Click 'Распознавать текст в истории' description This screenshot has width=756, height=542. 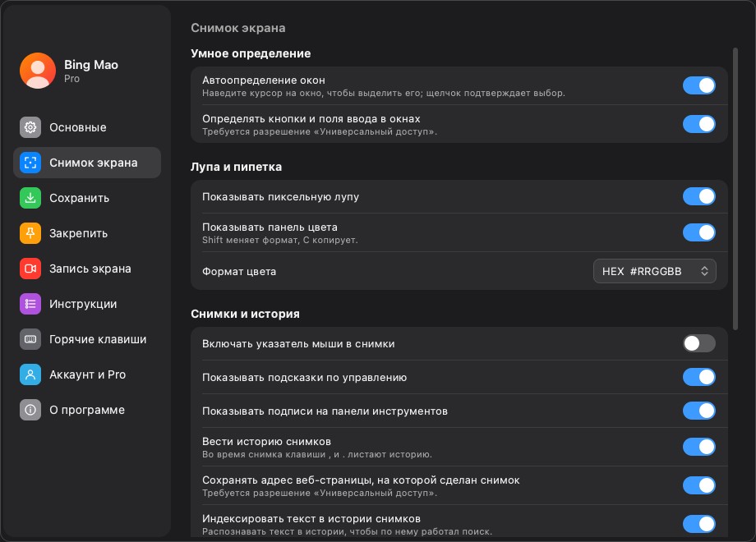click(347, 531)
